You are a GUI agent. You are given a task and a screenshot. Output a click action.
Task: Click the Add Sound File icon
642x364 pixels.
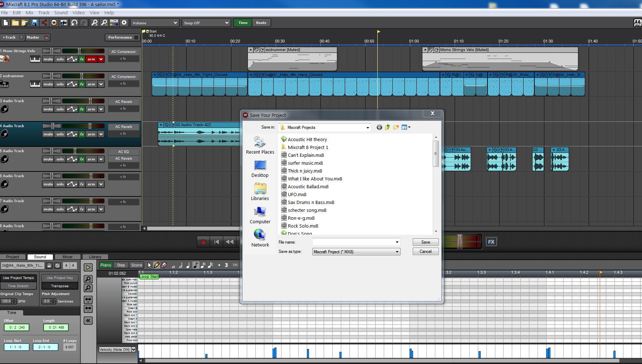click(x=25, y=23)
